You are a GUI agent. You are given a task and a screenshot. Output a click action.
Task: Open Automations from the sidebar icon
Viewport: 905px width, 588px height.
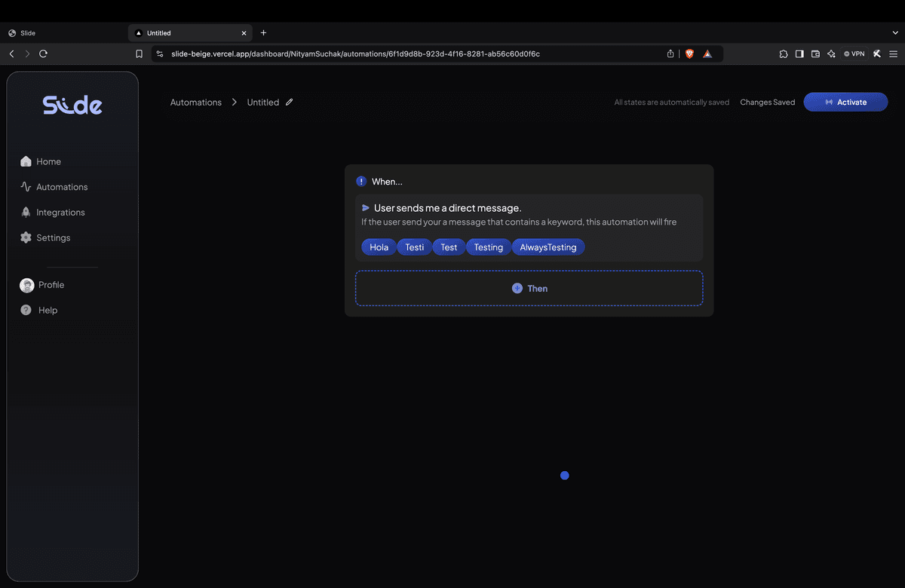point(25,186)
